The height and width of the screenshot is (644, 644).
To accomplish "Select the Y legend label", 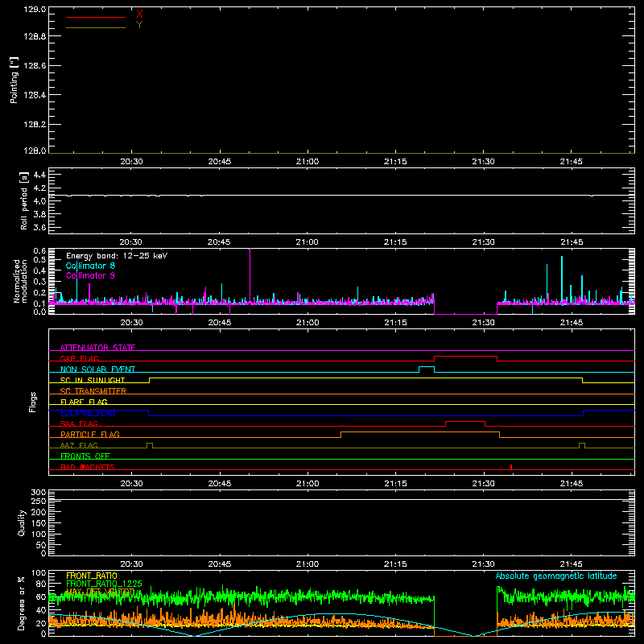I will click(139, 25).
